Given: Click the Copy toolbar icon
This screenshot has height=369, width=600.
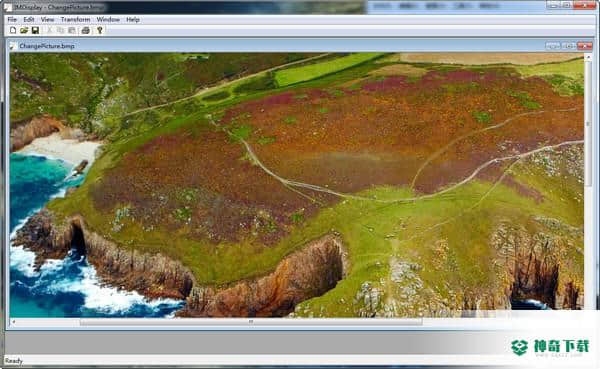Looking at the screenshot, I should pyautogui.click(x=60, y=30).
